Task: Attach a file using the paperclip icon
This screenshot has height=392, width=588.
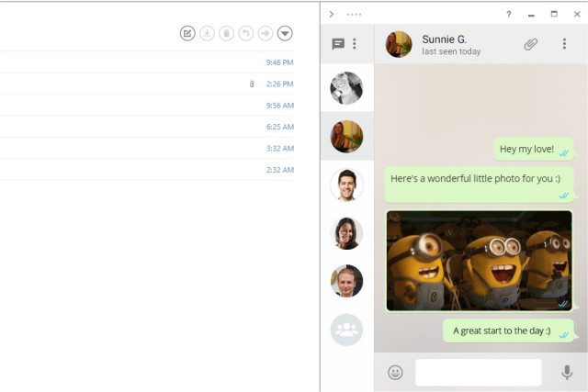Action: point(531,44)
